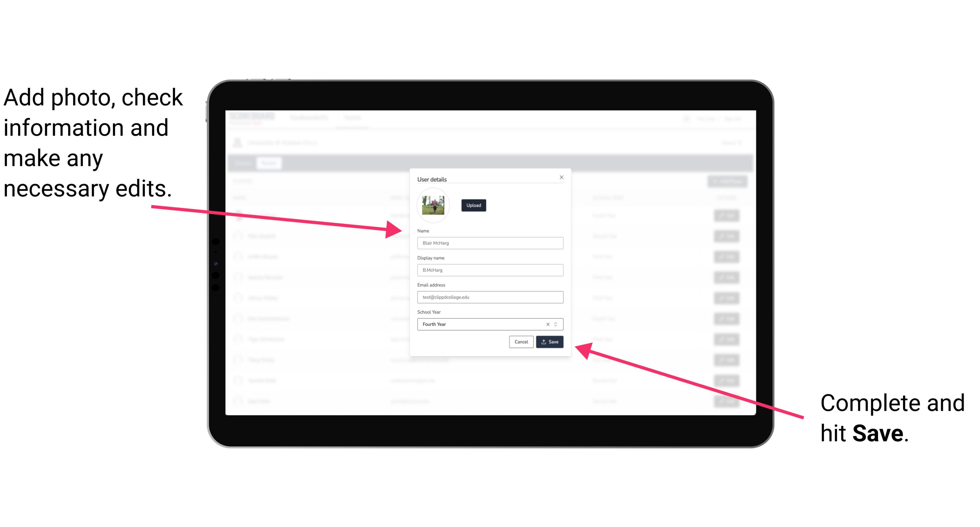Click the Upload photo icon

click(473, 205)
